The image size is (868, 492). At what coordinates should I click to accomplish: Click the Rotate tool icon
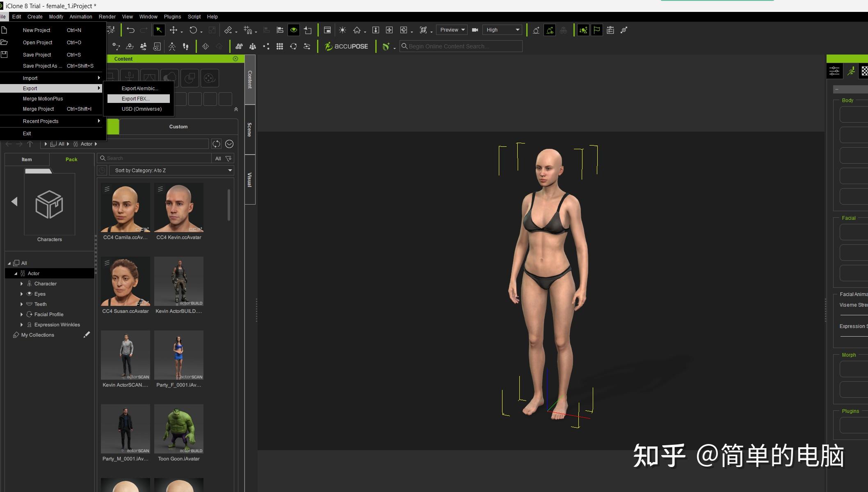193,30
